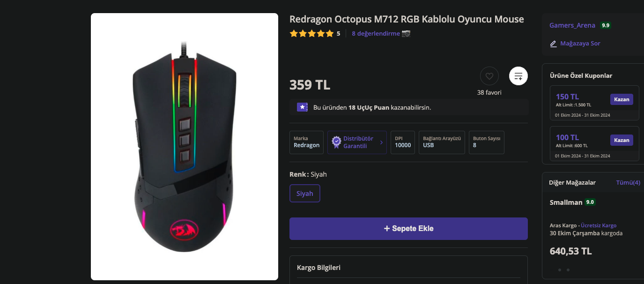The image size is (644, 284).
Task: Open the add-to-list icon button
Action: point(518,76)
